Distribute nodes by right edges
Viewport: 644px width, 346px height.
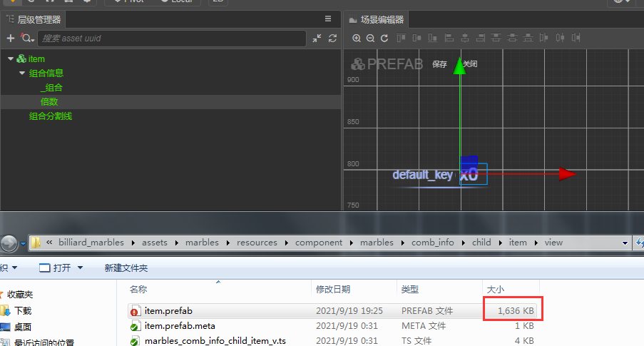tap(576, 39)
